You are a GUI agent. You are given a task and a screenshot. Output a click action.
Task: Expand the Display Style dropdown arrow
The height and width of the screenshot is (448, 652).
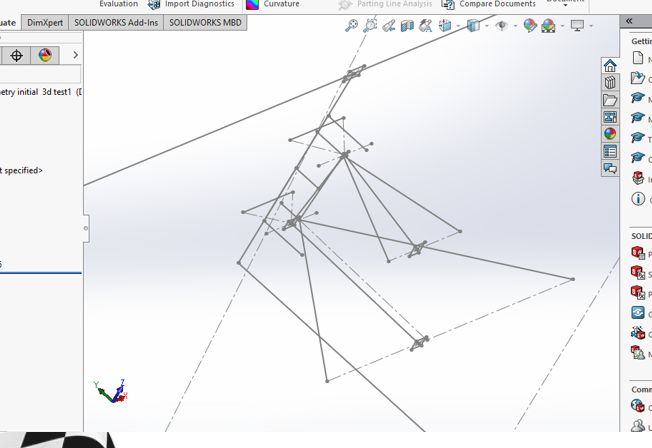point(487,26)
